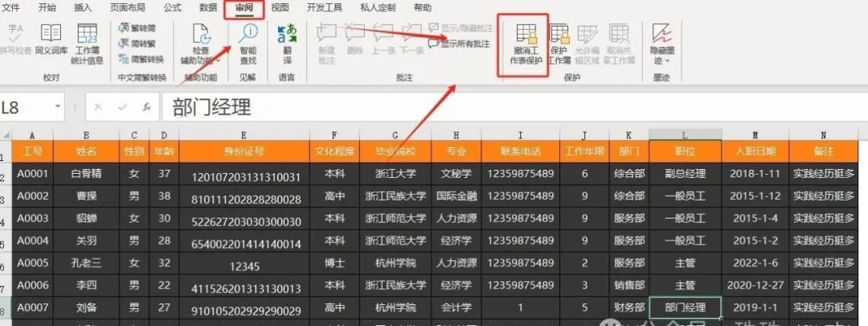868x326 pixels.
Task: Toggle 显示所有批注 show all comments
Action: point(460,43)
